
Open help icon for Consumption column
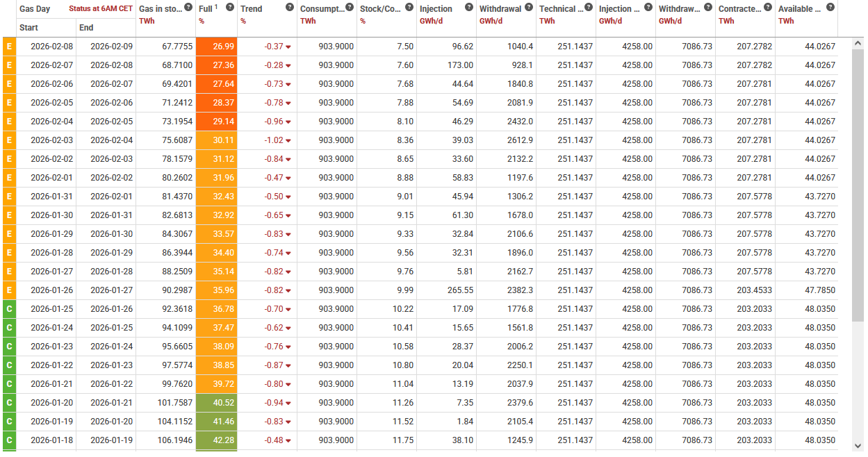[348, 8]
